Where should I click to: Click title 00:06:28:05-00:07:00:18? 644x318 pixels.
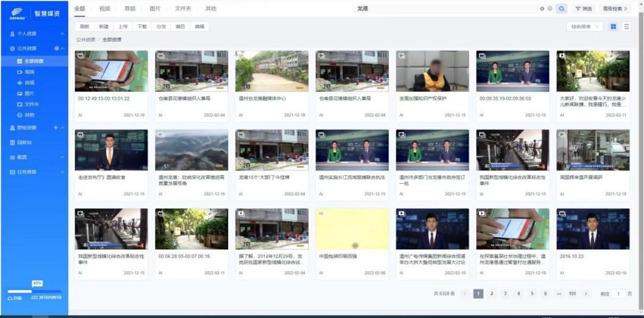click(x=184, y=256)
